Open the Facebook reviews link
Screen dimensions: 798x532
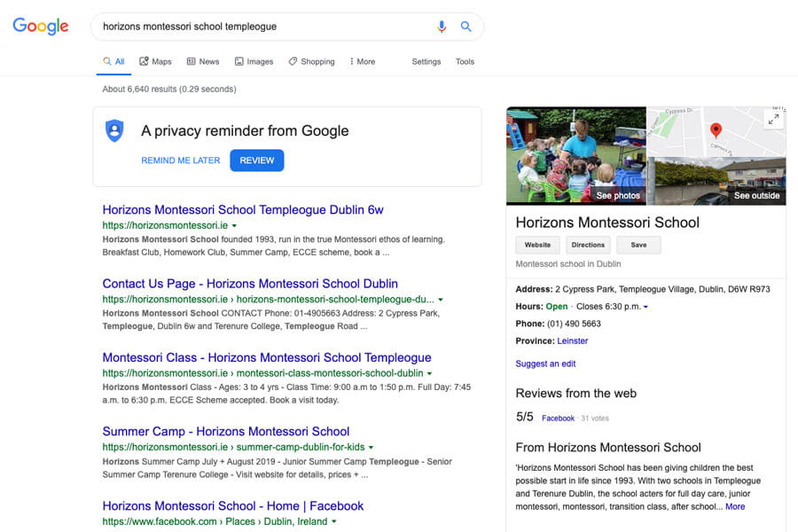(x=558, y=419)
